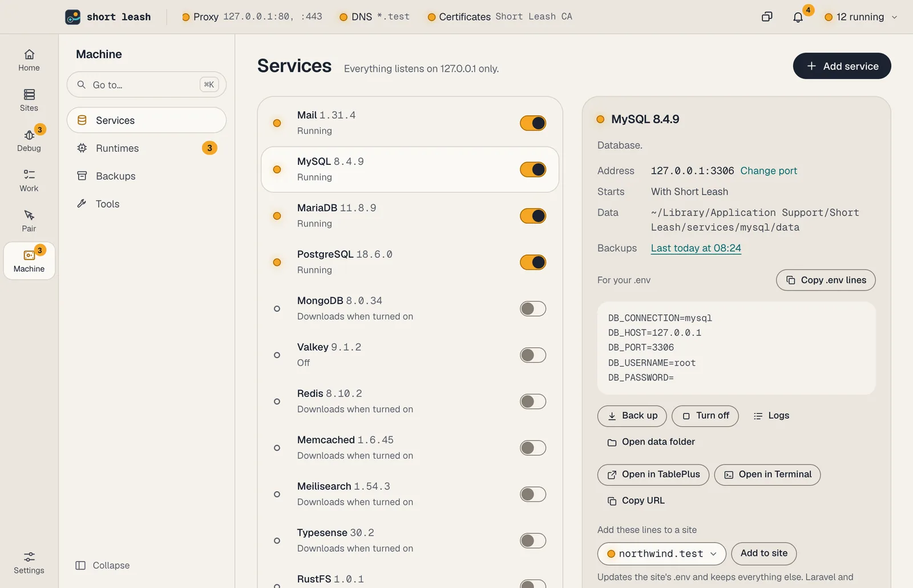Open Last today at 08:24 backup link
The image size is (913, 588).
point(696,248)
